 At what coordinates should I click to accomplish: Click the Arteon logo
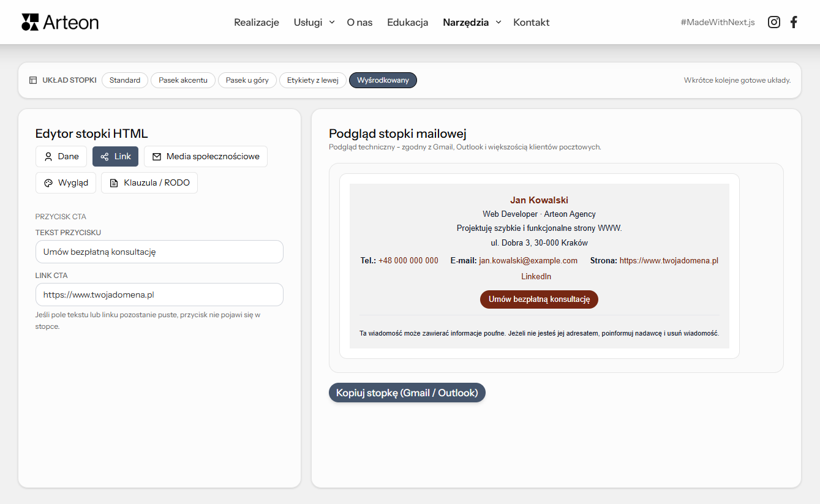click(x=59, y=22)
